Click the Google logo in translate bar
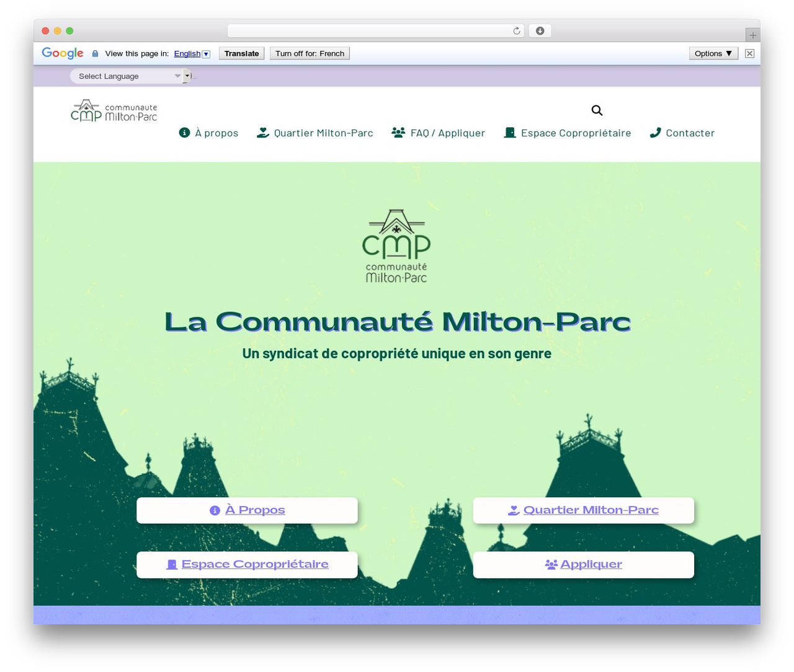The width and height of the screenshot is (794, 672). pos(63,53)
